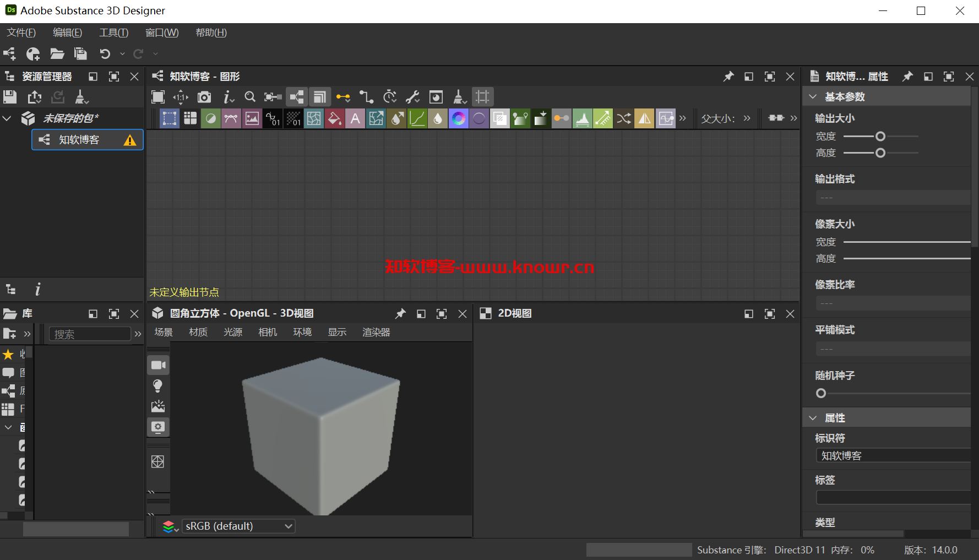Click the stopwatch timing icon in graph toolbar
The height and width of the screenshot is (560, 979).
point(390,97)
